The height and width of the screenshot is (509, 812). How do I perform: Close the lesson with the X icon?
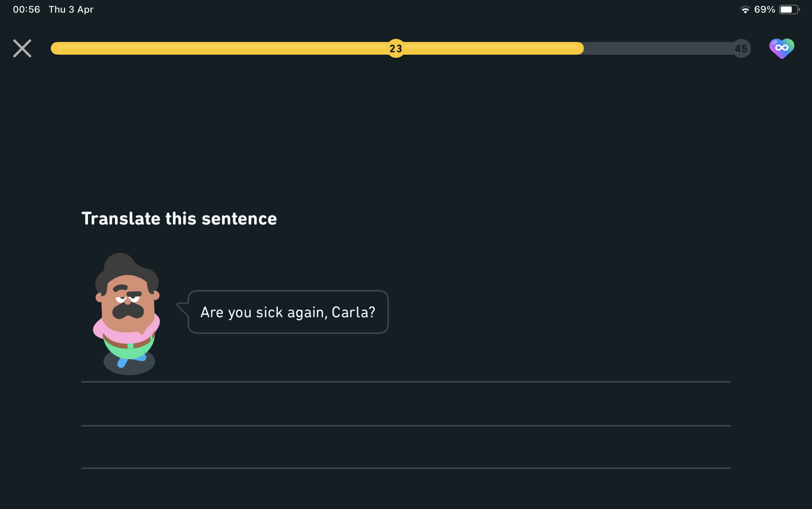click(22, 48)
